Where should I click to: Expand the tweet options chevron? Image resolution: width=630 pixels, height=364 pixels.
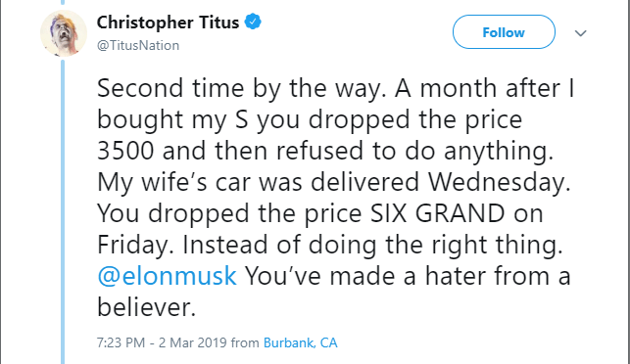581,33
